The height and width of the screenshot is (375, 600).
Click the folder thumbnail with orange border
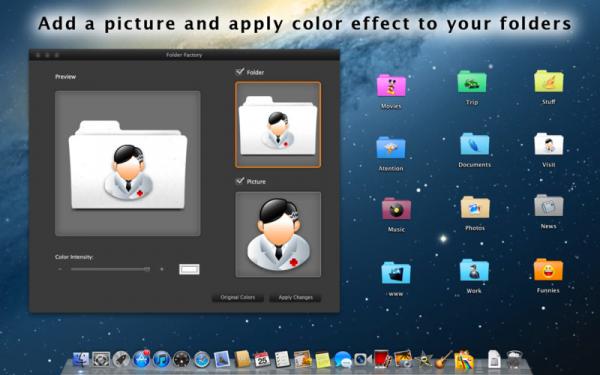pyautogui.click(x=278, y=125)
